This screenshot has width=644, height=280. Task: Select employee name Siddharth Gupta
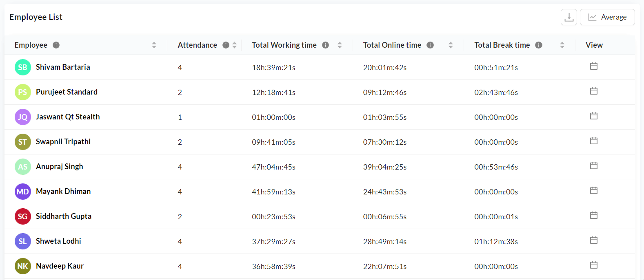tap(64, 216)
